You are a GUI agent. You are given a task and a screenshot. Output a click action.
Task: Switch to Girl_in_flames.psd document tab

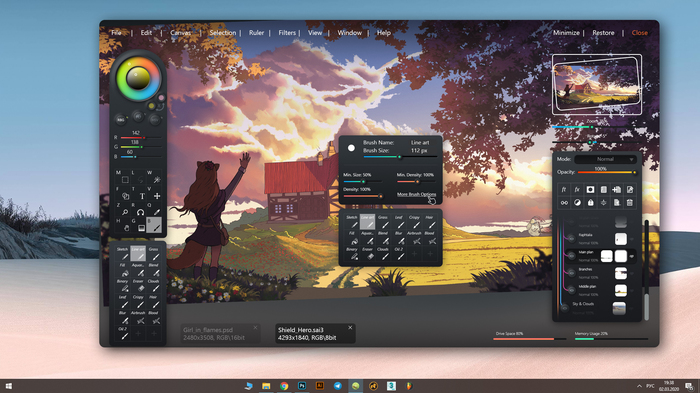220,334
